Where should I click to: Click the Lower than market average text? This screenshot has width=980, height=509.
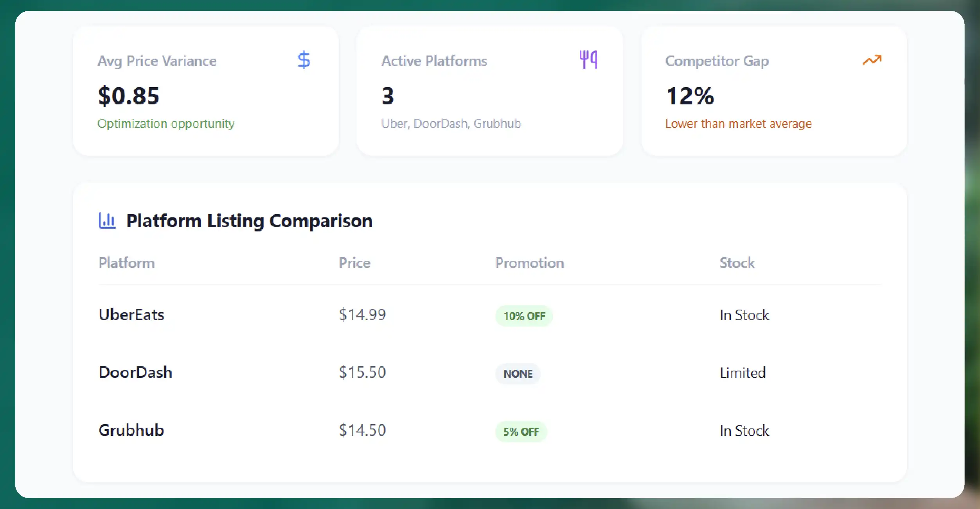(x=739, y=124)
